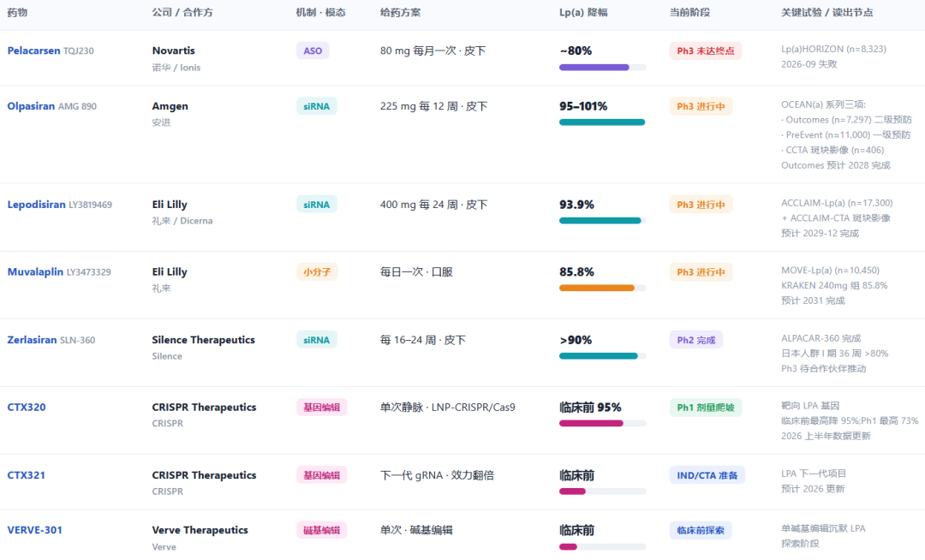The height and width of the screenshot is (560, 925).
Task: Click the '93.9%' reduction value
Action: 577,205
